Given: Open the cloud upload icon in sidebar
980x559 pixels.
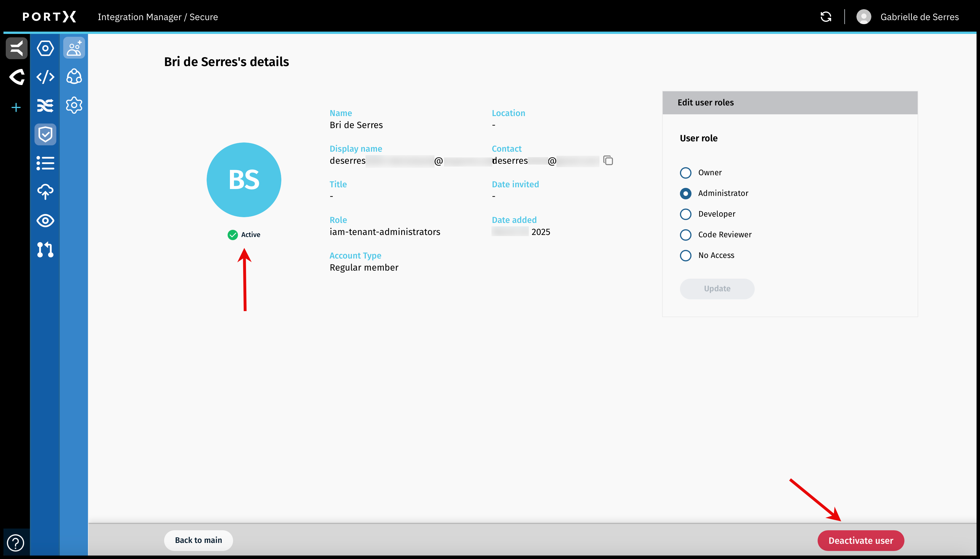Looking at the screenshot, I should 45,192.
